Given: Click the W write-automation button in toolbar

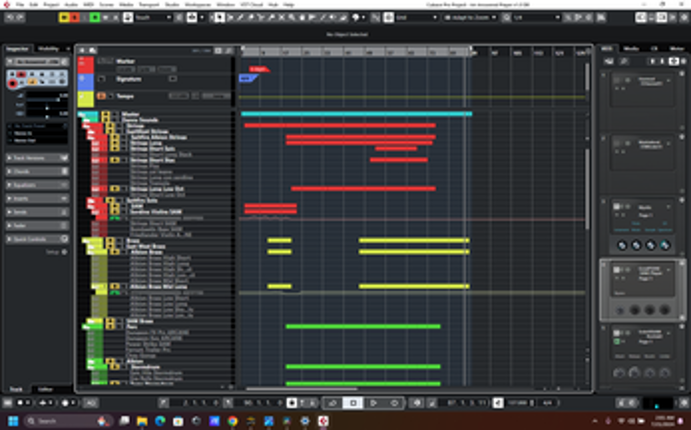Looking at the screenshot, I should tap(105, 18).
